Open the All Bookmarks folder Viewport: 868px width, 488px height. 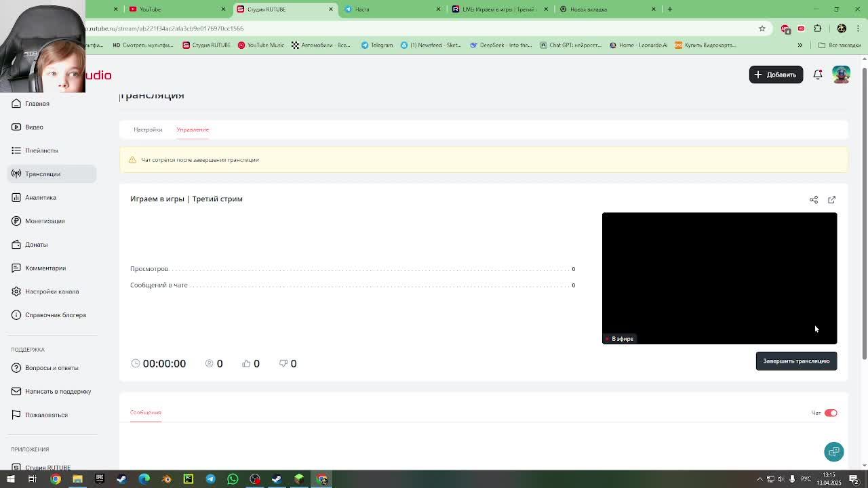point(840,45)
